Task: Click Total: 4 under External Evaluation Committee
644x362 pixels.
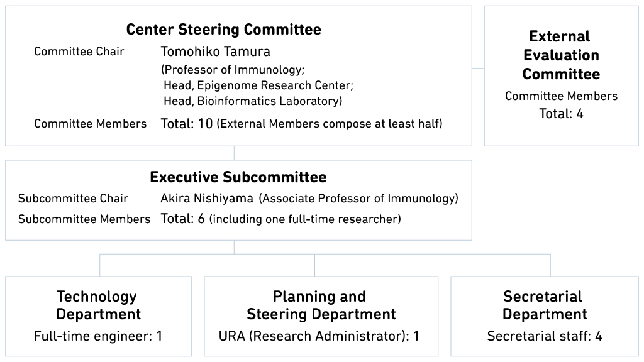Action: pyautogui.click(x=561, y=114)
